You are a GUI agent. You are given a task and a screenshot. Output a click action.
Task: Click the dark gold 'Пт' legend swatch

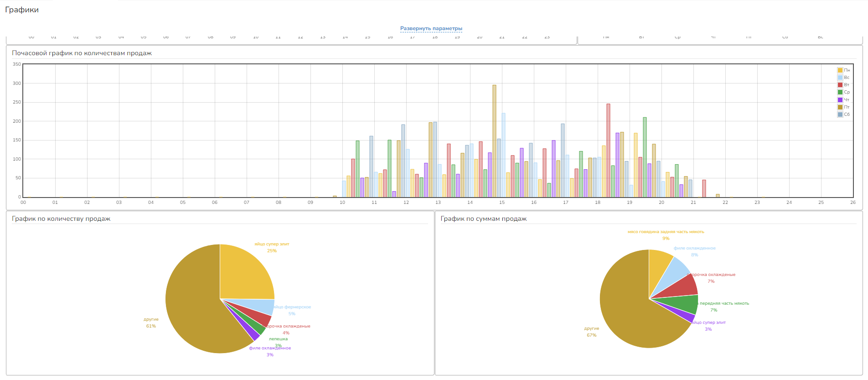pyautogui.click(x=840, y=107)
